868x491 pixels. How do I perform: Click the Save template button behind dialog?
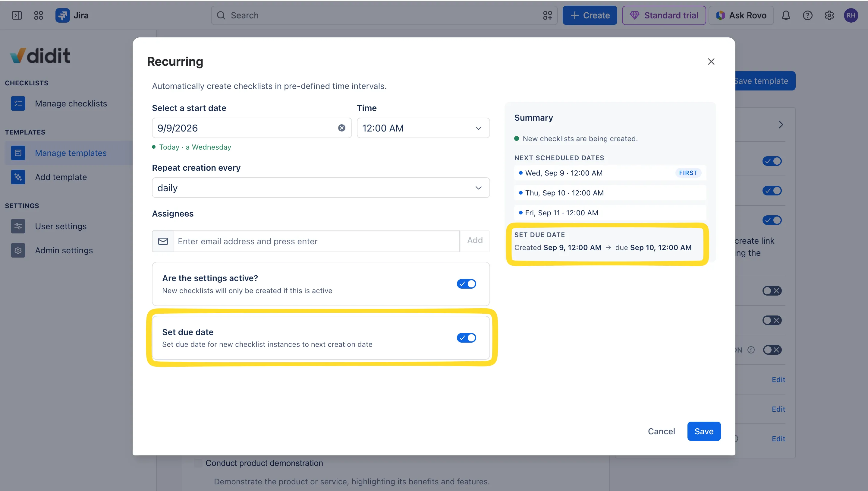tap(765, 81)
